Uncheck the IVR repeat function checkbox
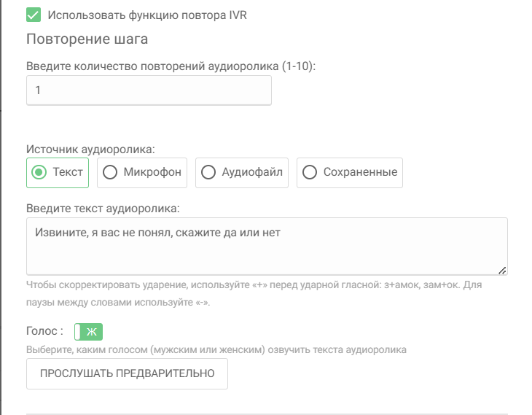532x415 pixels. (x=33, y=15)
